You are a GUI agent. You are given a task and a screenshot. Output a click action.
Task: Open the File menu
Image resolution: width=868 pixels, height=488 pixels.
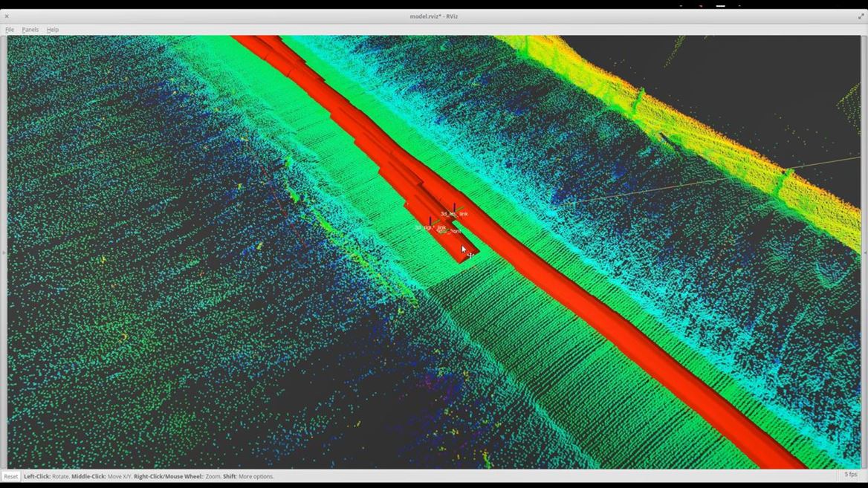pyautogui.click(x=10, y=30)
